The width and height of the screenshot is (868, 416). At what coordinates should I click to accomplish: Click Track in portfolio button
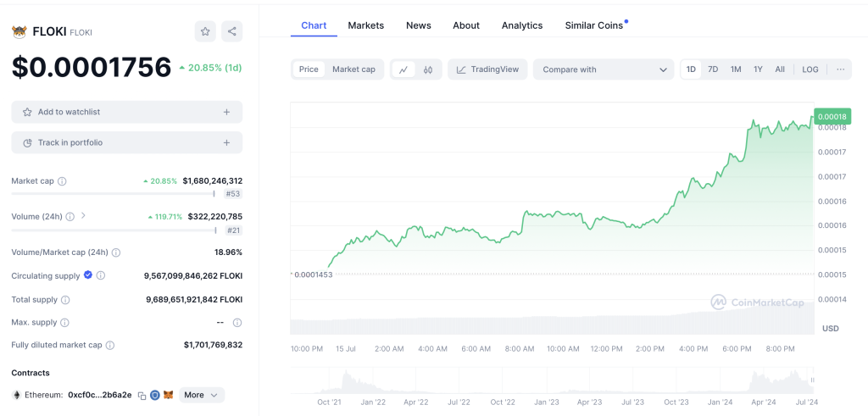[x=127, y=142]
